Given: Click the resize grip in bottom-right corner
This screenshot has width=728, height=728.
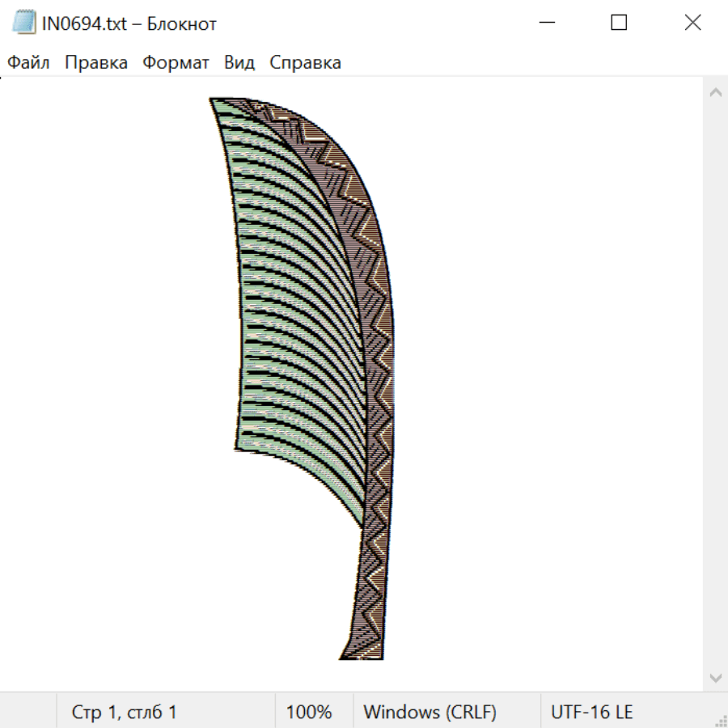Looking at the screenshot, I should tap(721, 721).
